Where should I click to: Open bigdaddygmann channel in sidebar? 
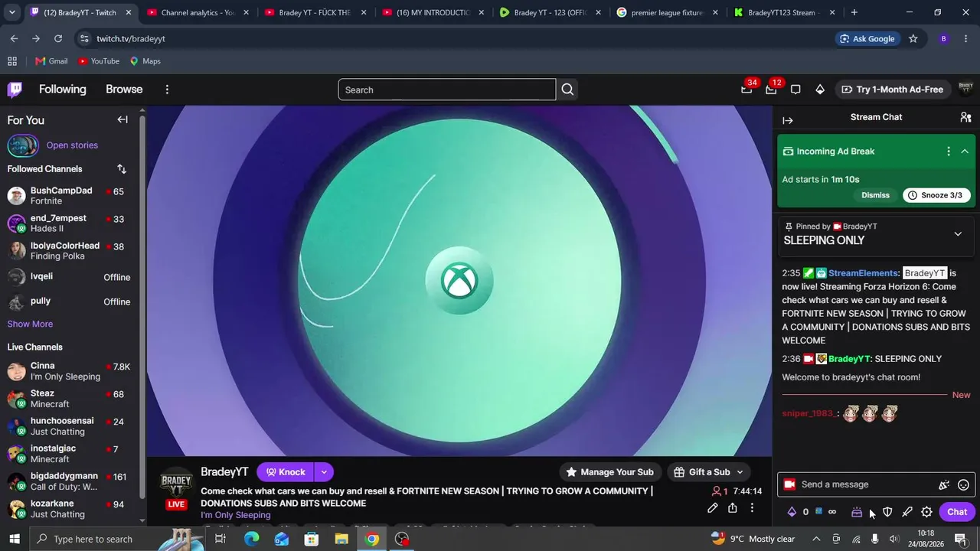tap(69, 481)
